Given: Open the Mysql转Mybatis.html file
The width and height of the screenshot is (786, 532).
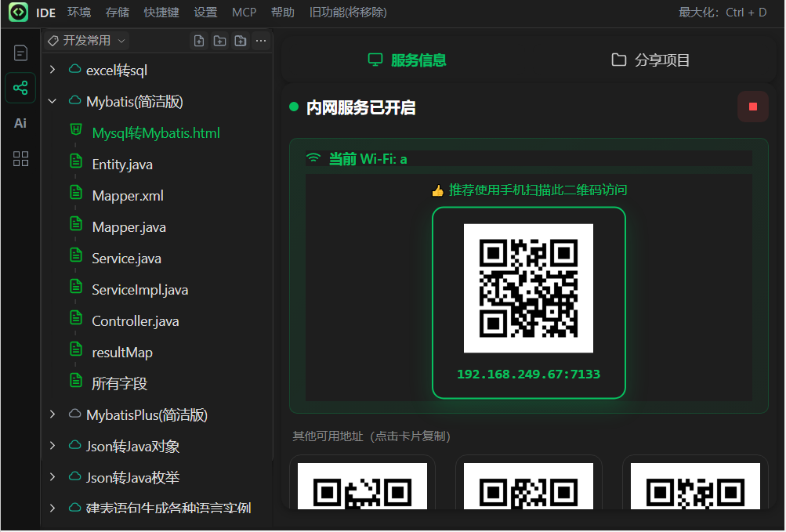Looking at the screenshot, I should click(x=156, y=133).
